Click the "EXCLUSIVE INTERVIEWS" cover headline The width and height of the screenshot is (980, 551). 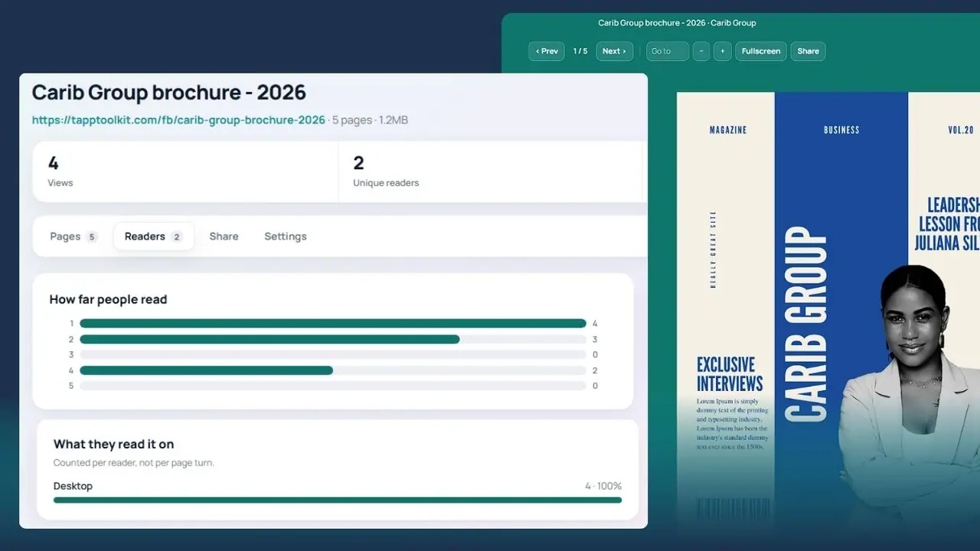(x=730, y=374)
